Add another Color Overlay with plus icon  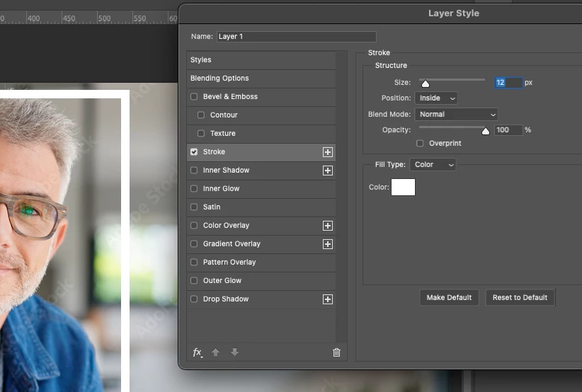[327, 226]
